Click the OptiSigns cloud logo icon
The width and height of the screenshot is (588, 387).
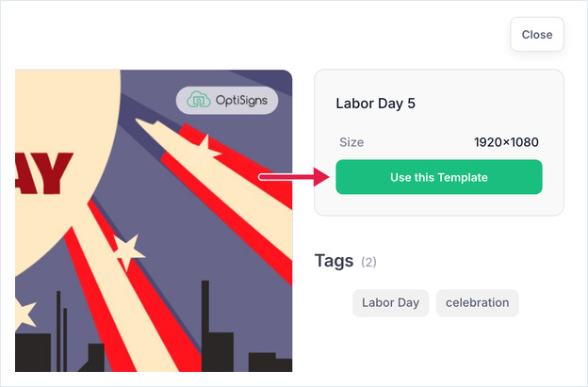(x=199, y=100)
